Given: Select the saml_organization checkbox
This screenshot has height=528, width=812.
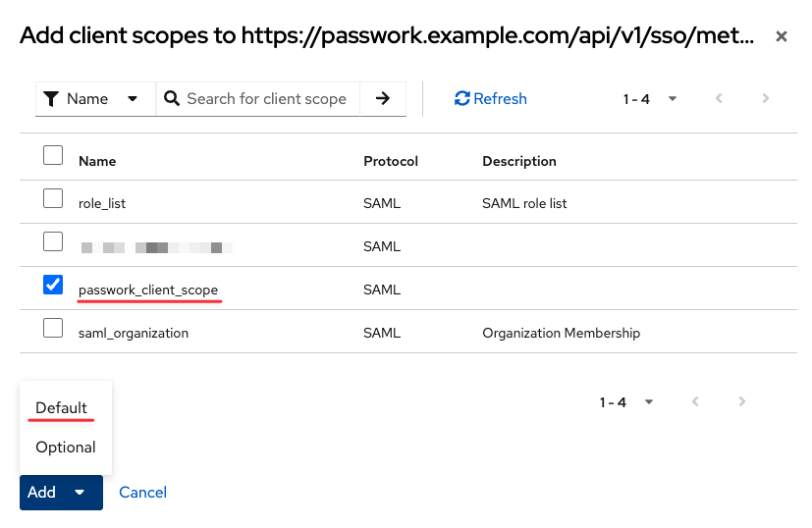Looking at the screenshot, I should pyautogui.click(x=53, y=328).
